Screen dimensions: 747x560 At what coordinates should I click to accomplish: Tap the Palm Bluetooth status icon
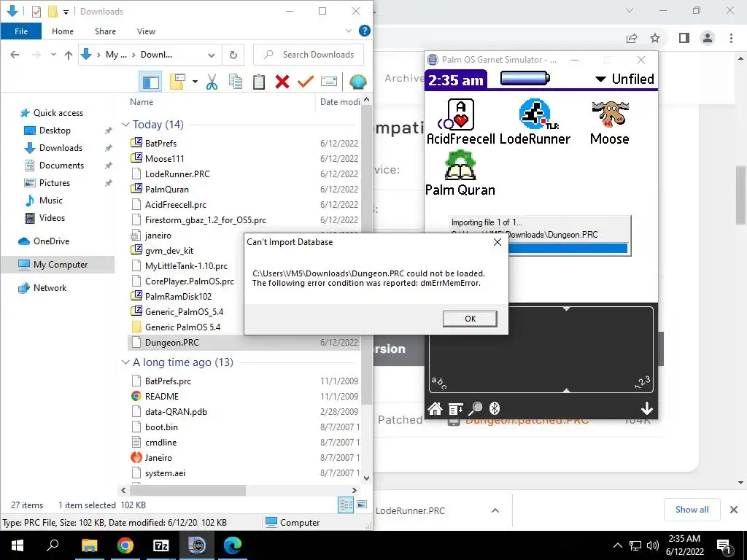pos(495,408)
